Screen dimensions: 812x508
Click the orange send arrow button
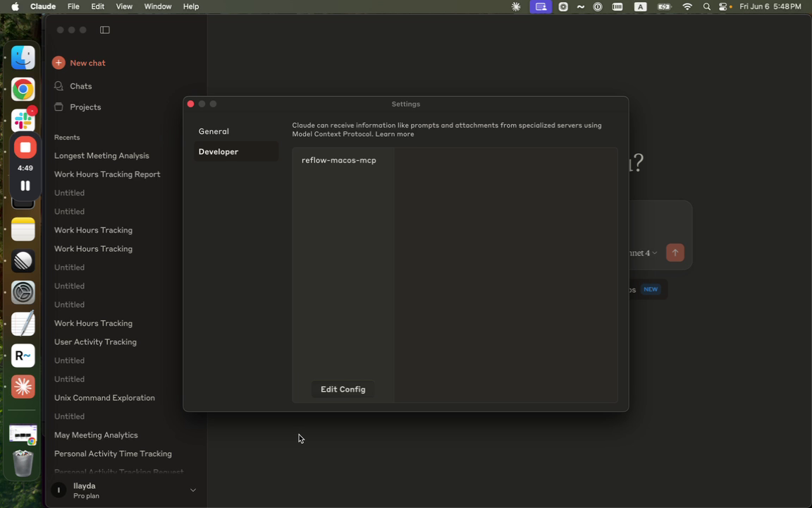(675, 253)
